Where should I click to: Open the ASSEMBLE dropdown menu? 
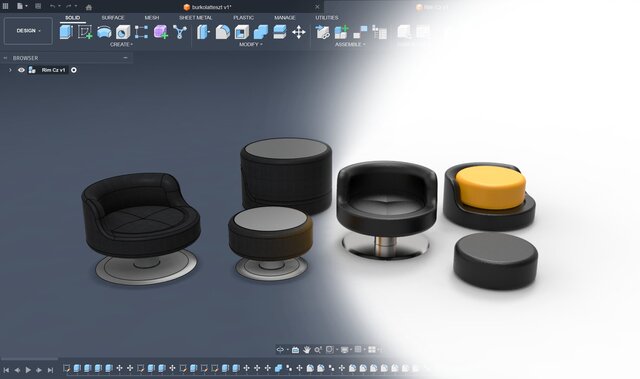[350, 44]
